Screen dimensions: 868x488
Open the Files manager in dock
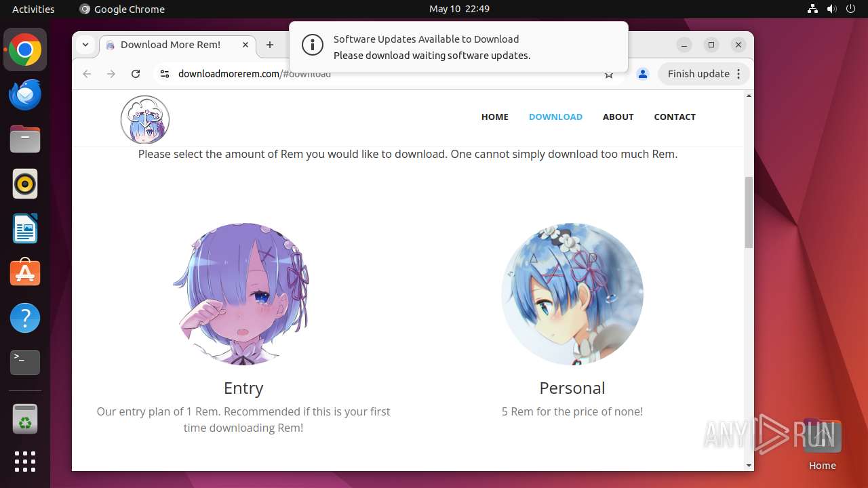point(25,140)
